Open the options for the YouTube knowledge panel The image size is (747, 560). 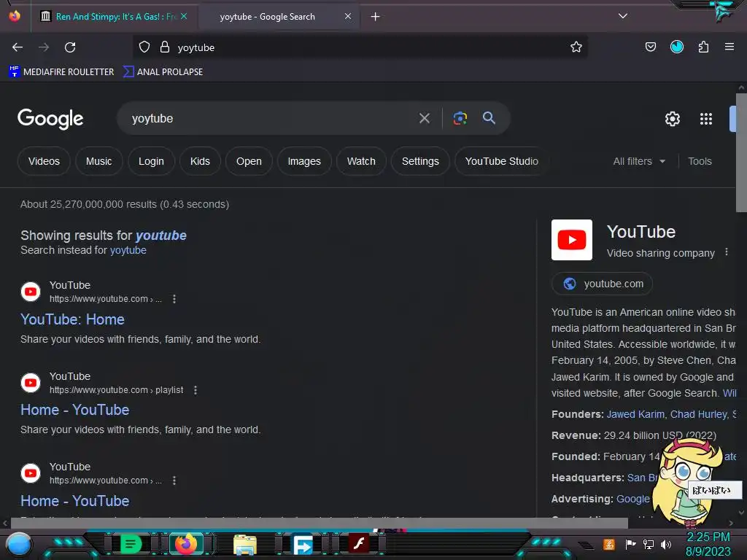tap(726, 252)
